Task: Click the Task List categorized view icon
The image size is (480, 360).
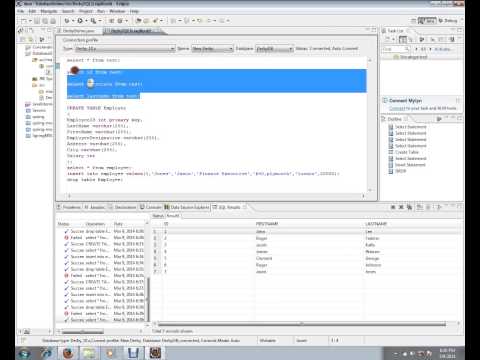Action: click(403, 39)
